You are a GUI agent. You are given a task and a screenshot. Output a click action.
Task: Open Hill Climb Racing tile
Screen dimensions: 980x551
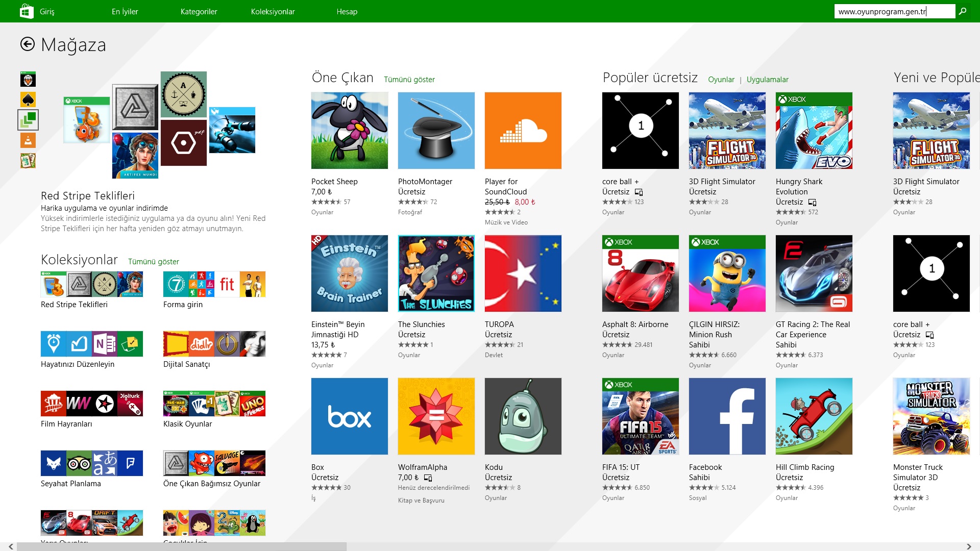click(814, 416)
